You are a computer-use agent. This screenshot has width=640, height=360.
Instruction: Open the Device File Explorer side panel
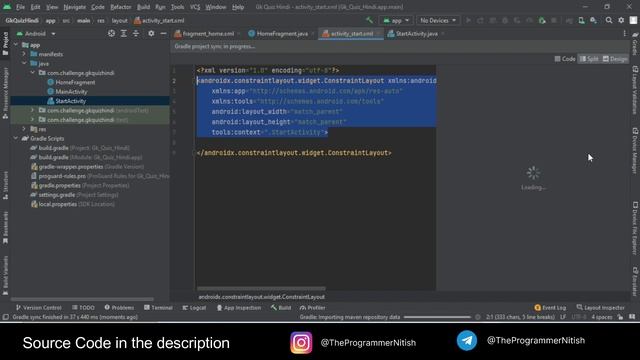(635, 229)
